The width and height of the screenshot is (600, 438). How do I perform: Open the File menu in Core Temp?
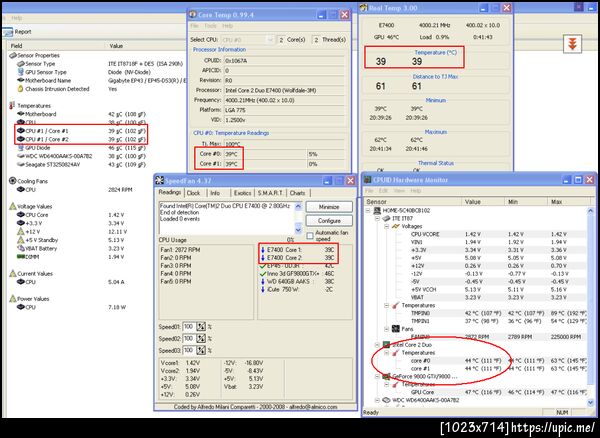click(194, 26)
